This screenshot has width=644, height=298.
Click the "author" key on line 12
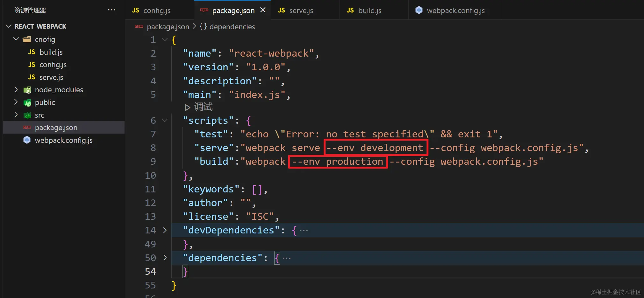(205, 203)
